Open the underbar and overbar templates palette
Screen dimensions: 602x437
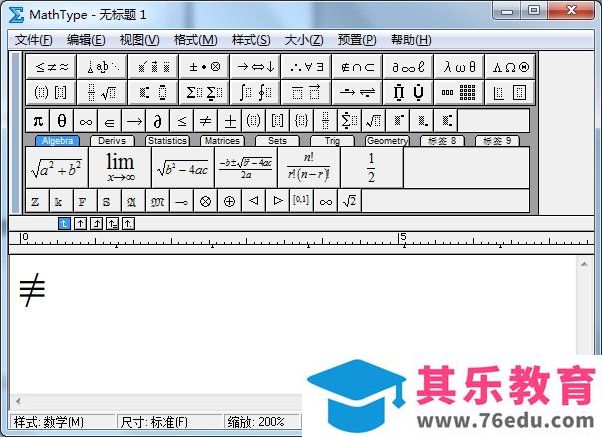coord(306,92)
